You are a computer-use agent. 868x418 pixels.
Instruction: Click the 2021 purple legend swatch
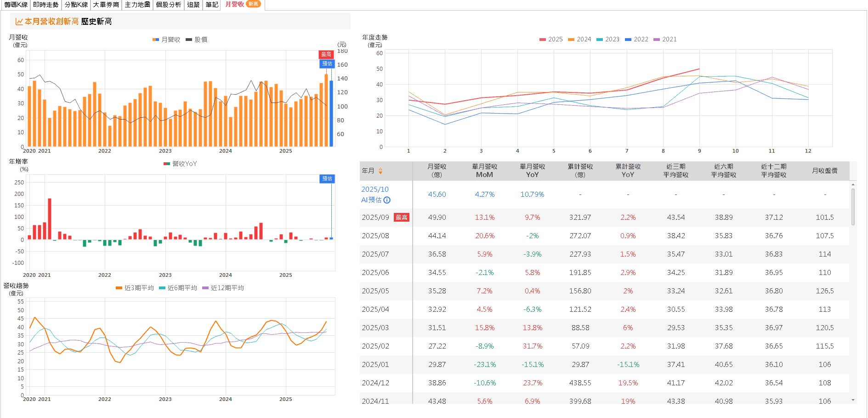[656, 40]
